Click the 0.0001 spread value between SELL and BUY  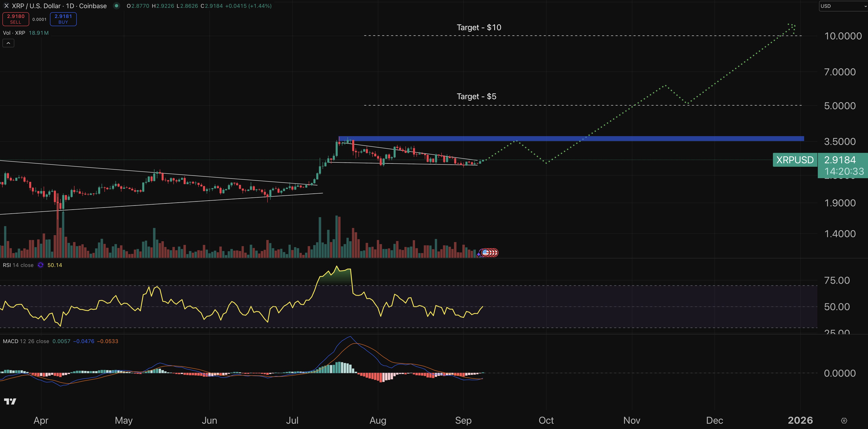[39, 19]
